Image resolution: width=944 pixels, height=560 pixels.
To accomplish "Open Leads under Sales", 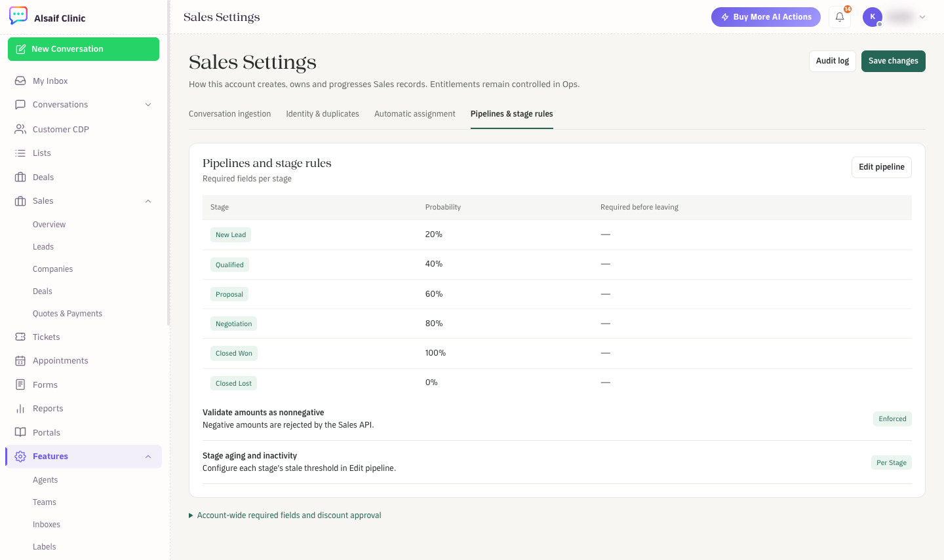I will point(43,247).
